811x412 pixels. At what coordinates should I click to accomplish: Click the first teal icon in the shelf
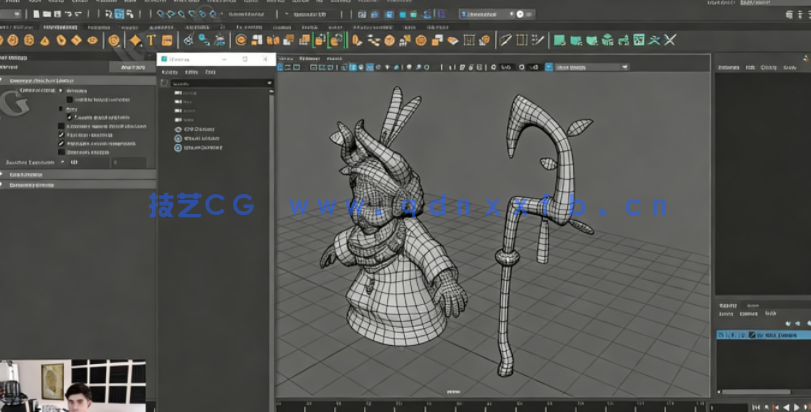(x=560, y=40)
